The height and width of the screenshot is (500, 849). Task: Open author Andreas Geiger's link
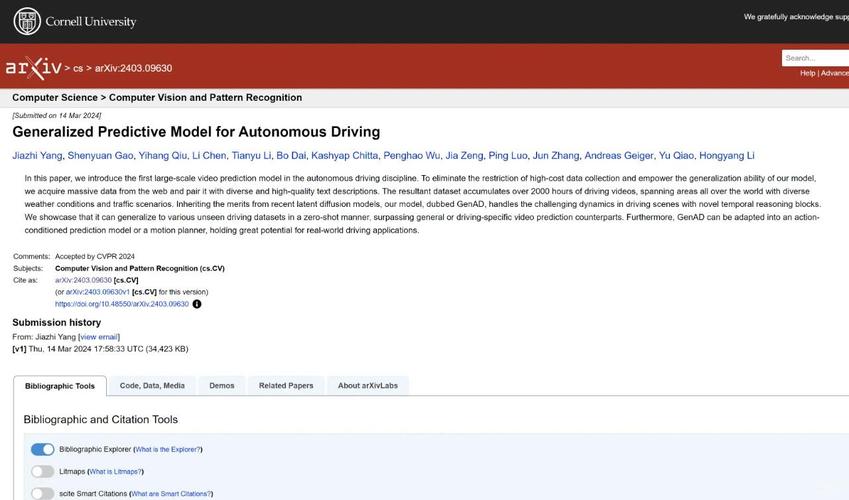click(x=617, y=156)
